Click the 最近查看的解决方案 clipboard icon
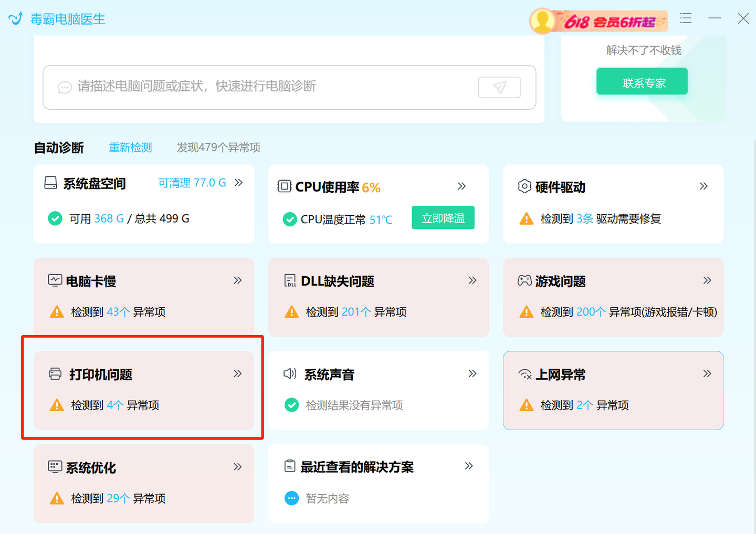Viewport: 756px width, 534px height. pos(290,466)
